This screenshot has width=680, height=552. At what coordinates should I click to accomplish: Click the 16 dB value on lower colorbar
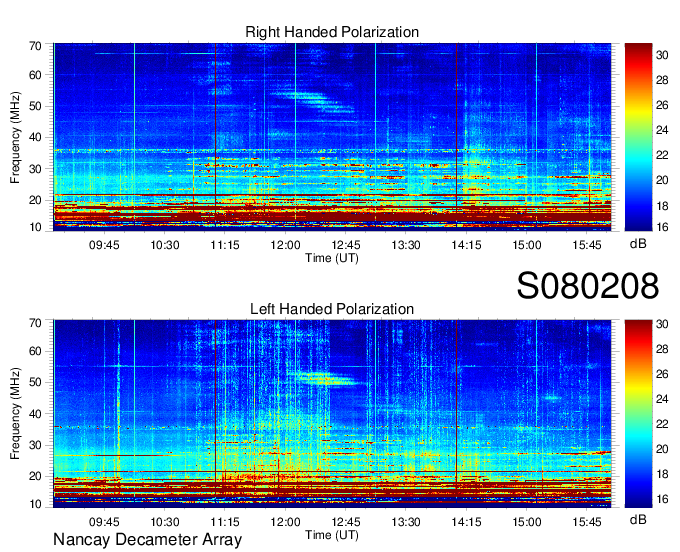[x=662, y=499]
